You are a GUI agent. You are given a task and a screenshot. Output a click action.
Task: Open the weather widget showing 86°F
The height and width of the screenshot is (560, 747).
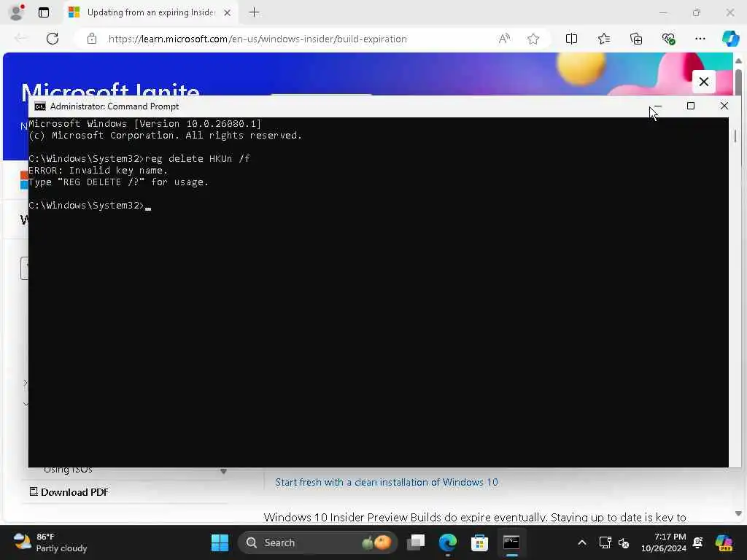tap(50, 542)
